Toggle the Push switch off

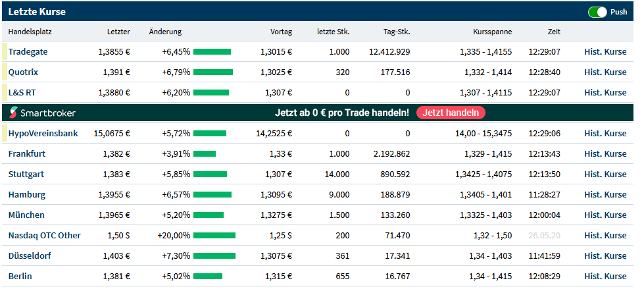[597, 12]
